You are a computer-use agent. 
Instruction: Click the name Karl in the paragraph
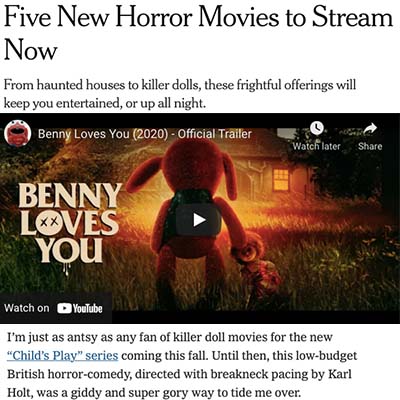(x=339, y=374)
